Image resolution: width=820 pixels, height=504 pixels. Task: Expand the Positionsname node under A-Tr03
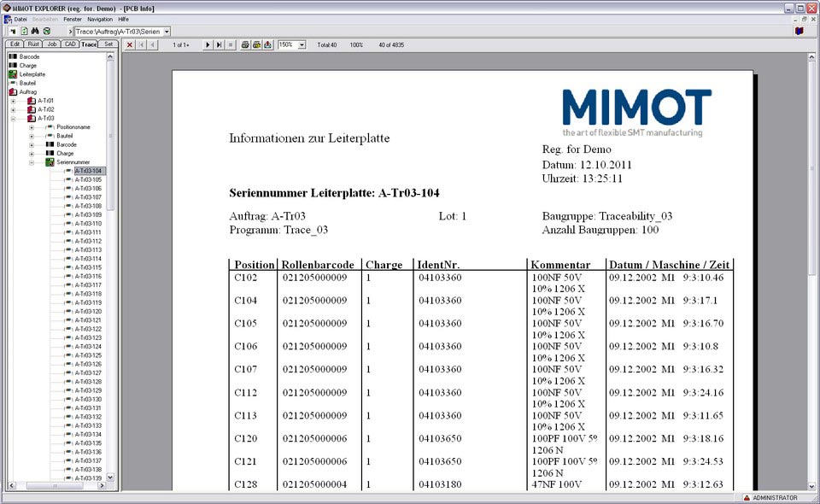click(32, 127)
